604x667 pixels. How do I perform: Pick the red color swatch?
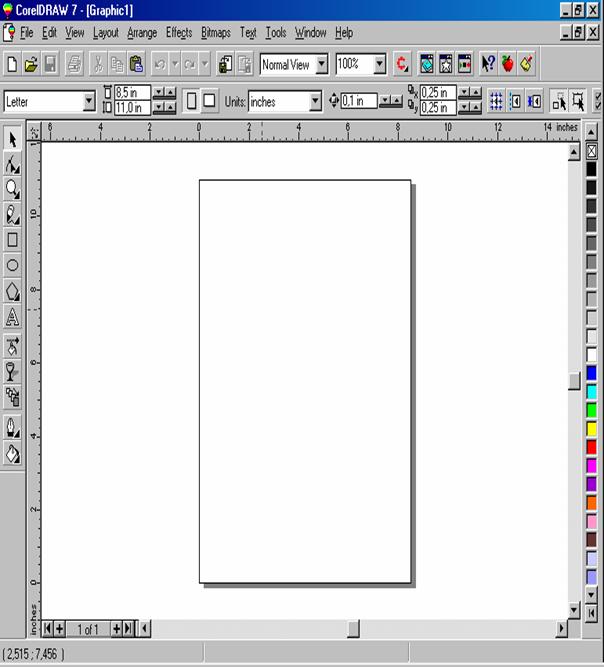tap(591, 447)
